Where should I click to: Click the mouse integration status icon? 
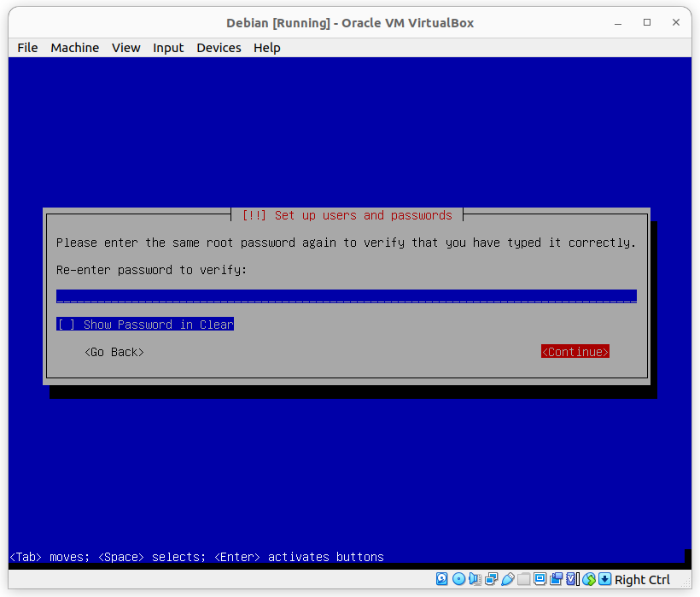pyautogui.click(x=588, y=579)
